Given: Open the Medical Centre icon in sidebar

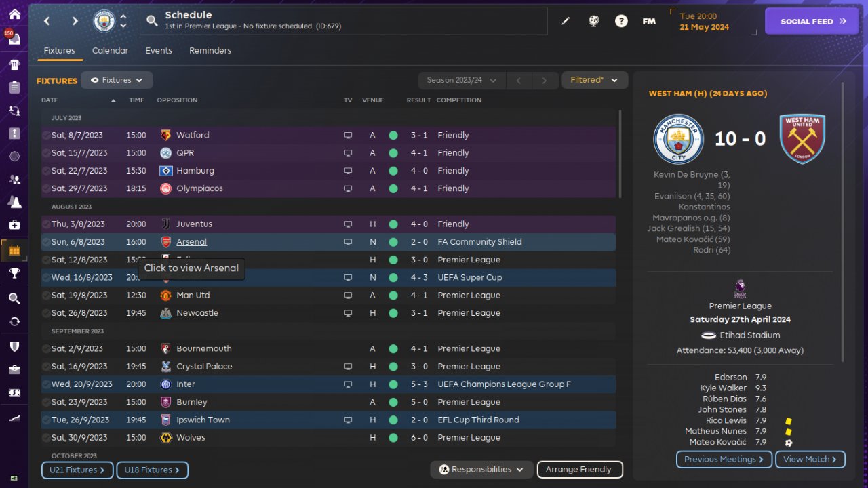Looking at the screenshot, I should 14,224.
